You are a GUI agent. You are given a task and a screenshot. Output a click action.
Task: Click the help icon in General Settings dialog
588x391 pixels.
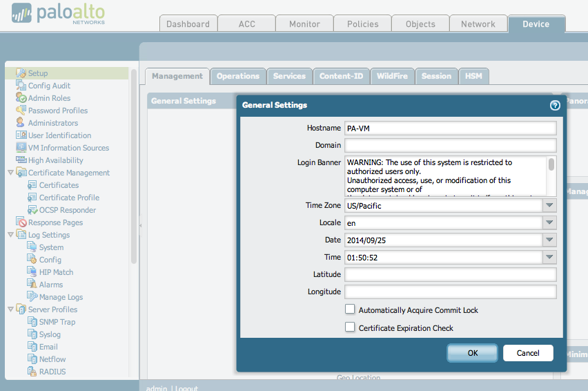tap(554, 106)
